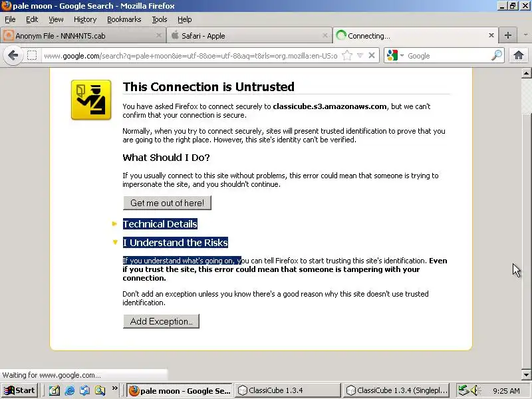Image resolution: width=532 pixels, height=399 pixels.
Task: Switch to ClassiCube 1.3.4 (Singleplayer) taskbar window
Action: click(x=396, y=390)
